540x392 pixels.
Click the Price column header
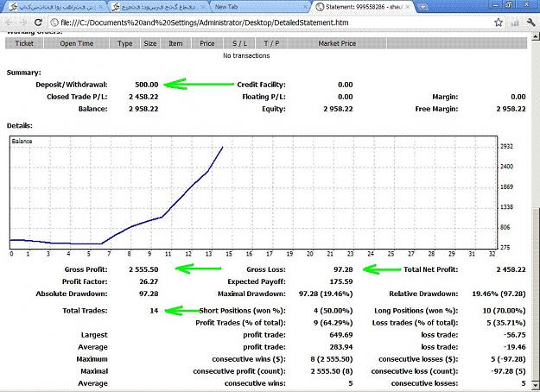[x=207, y=43]
